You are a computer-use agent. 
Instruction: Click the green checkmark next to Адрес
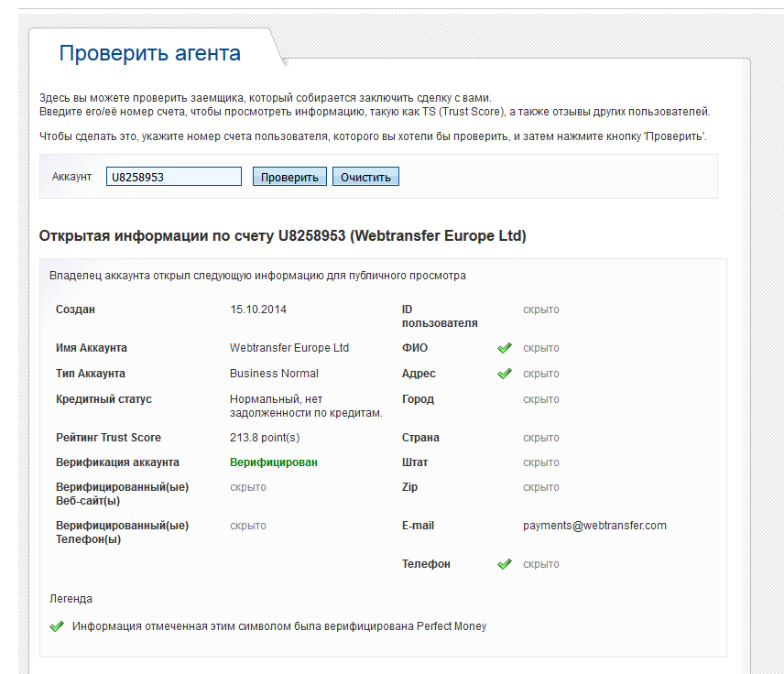pyautogui.click(x=504, y=374)
